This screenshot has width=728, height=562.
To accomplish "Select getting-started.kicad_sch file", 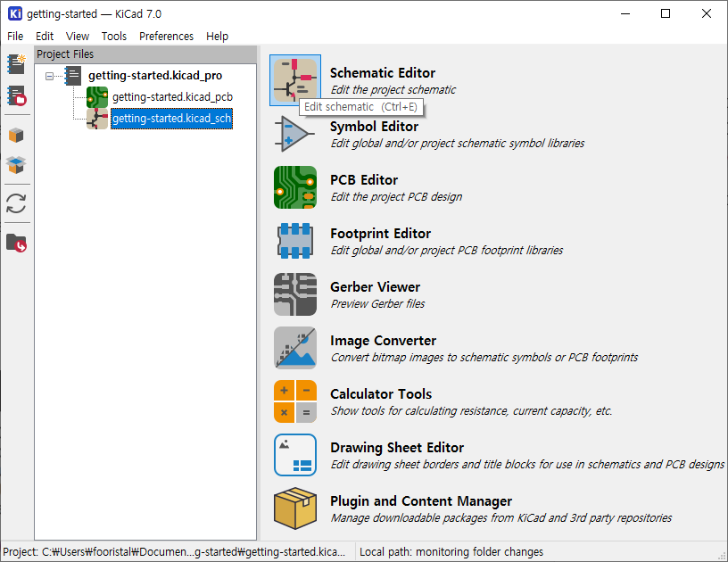I will click(172, 119).
